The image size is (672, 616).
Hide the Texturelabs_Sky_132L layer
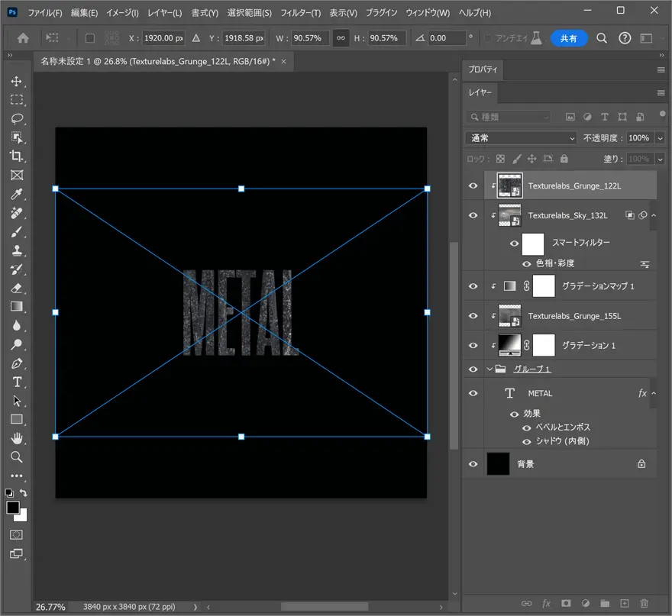click(473, 215)
